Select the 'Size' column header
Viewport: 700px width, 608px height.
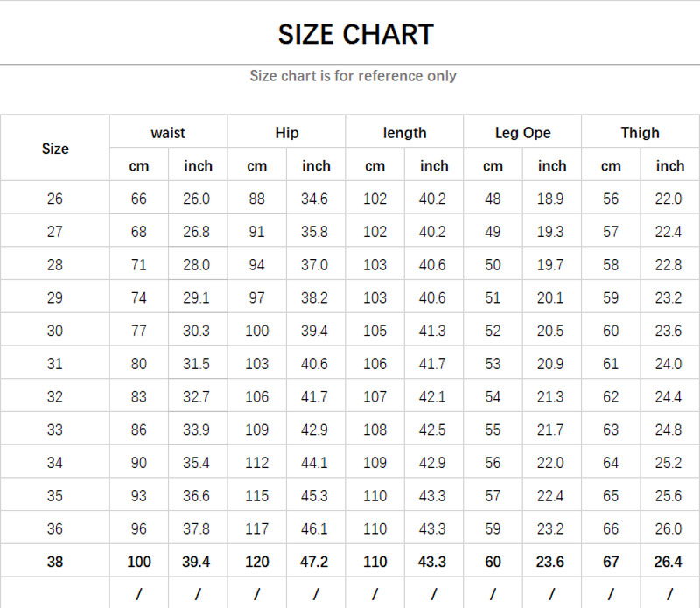point(55,149)
